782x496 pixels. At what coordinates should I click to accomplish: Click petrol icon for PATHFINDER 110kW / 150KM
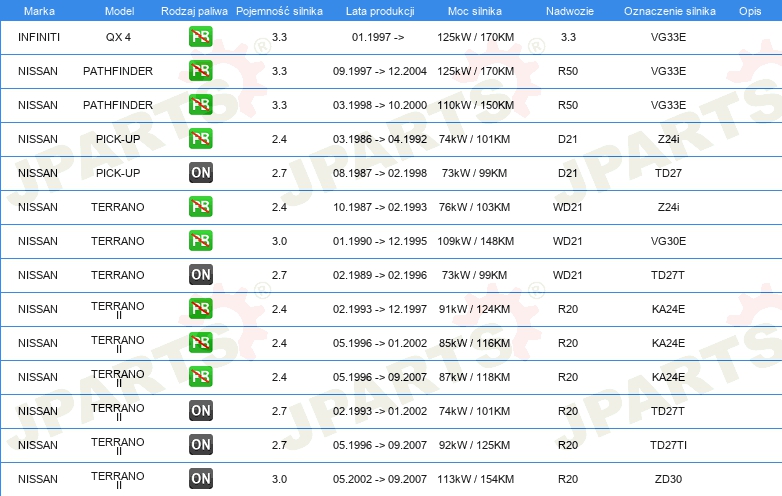point(200,105)
